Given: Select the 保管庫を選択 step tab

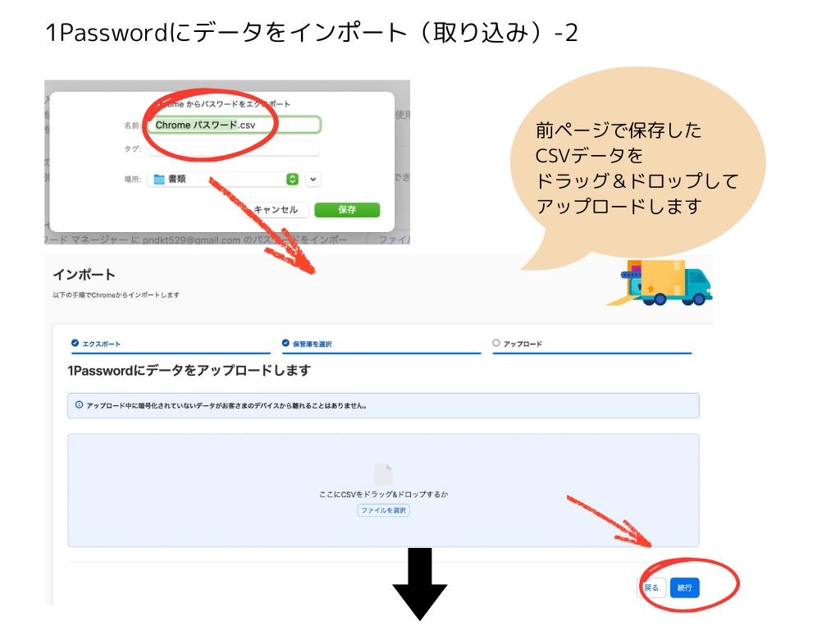Looking at the screenshot, I should [381, 344].
